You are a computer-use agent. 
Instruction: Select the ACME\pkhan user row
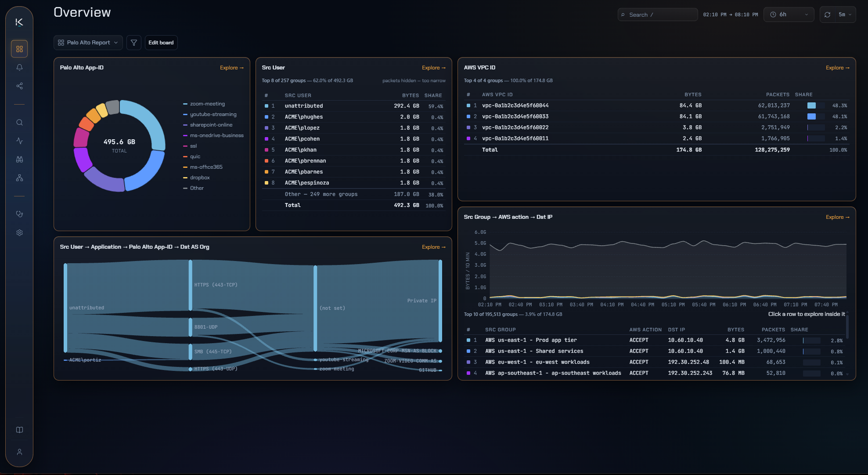tap(354, 150)
